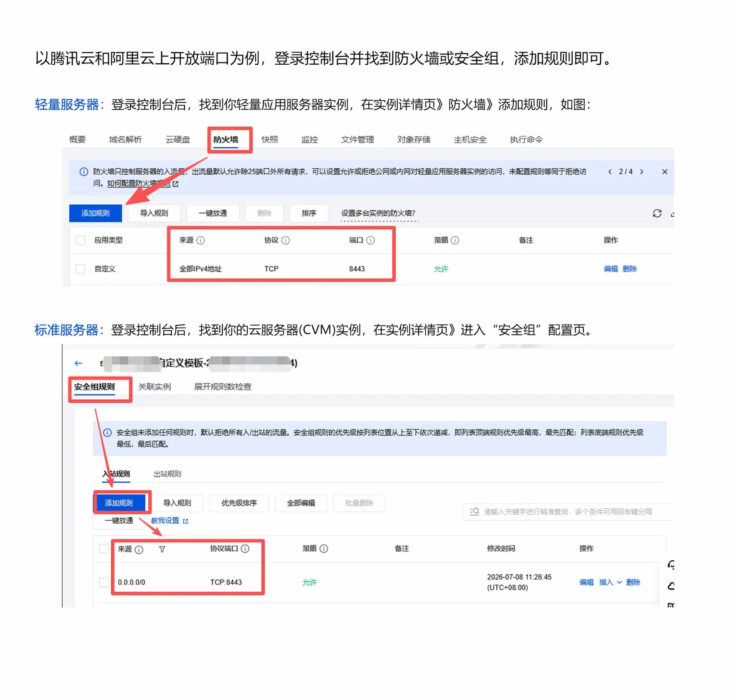735x700 pixels.
Task: Open the 对象存储 tab
Action: point(414,139)
